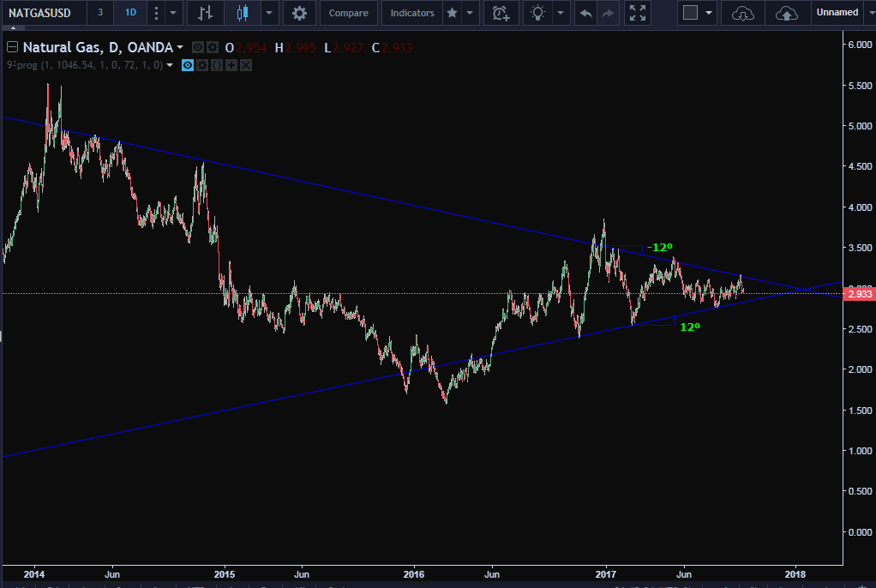Switch to the 1D timeframe

coord(129,13)
